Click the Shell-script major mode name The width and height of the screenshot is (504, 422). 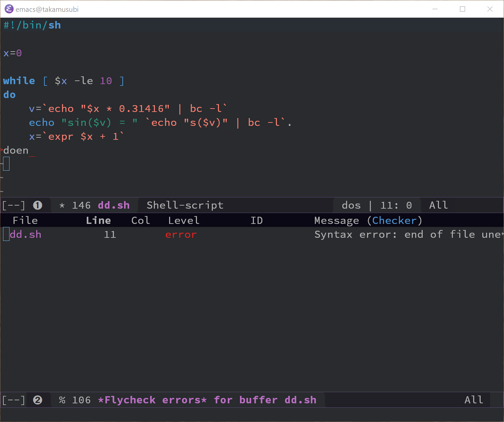tap(185, 205)
